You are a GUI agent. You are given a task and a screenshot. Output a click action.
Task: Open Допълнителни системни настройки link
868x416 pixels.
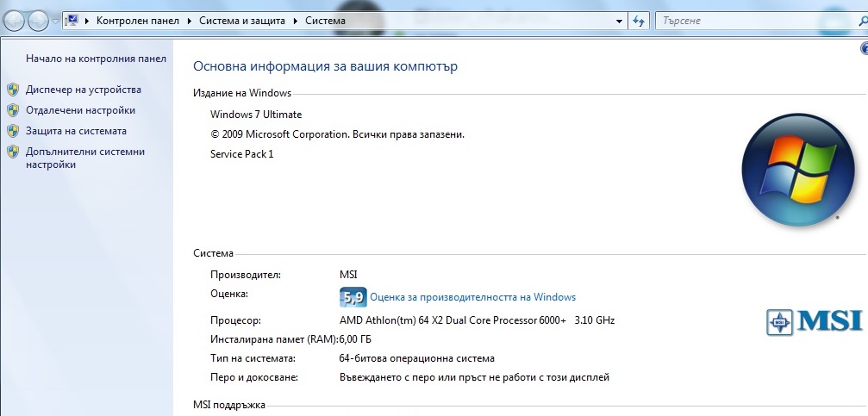(85, 158)
